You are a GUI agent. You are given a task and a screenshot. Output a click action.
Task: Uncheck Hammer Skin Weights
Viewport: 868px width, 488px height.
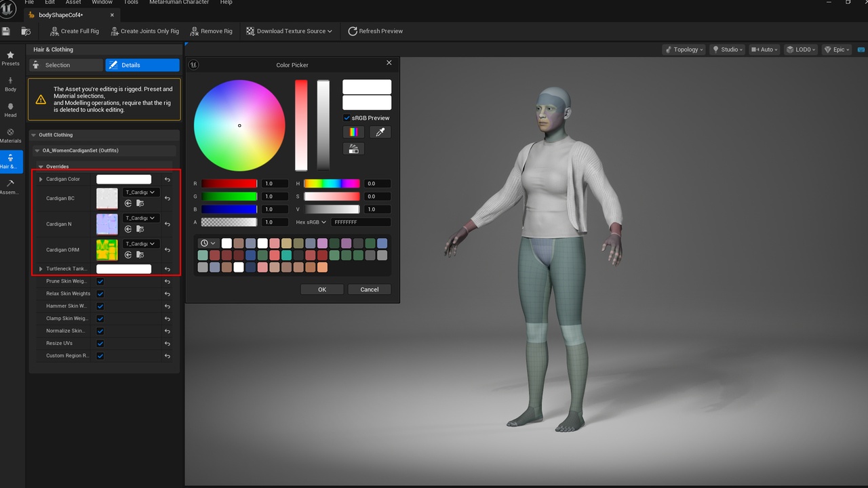[100, 306]
